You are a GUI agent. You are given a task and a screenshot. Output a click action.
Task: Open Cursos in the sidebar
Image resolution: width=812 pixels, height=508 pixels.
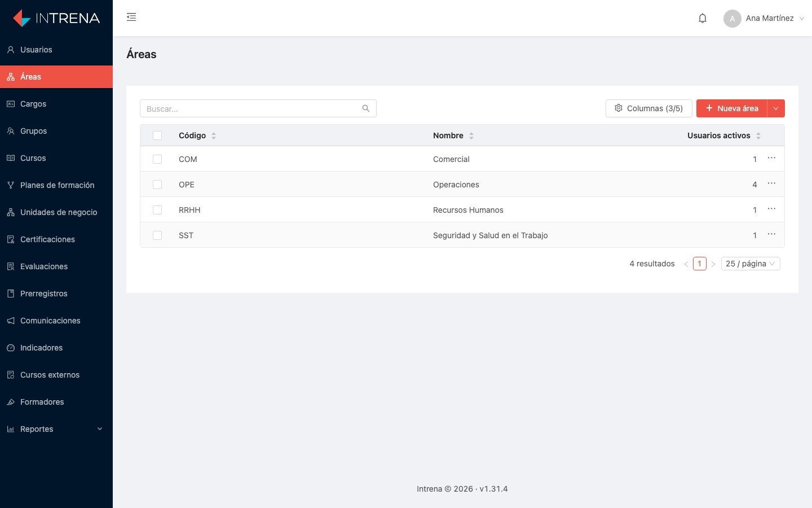pyautogui.click(x=56, y=158)
